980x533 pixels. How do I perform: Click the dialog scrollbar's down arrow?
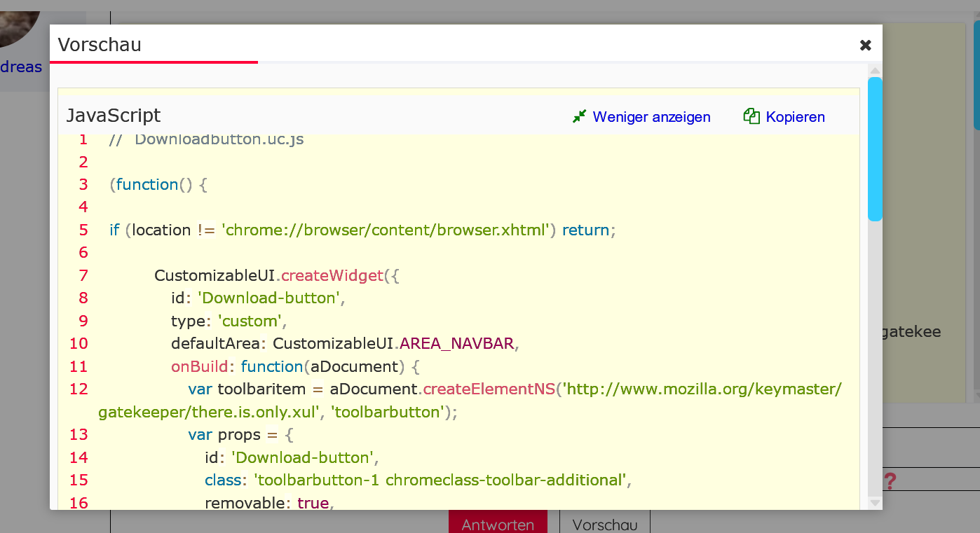875,502
